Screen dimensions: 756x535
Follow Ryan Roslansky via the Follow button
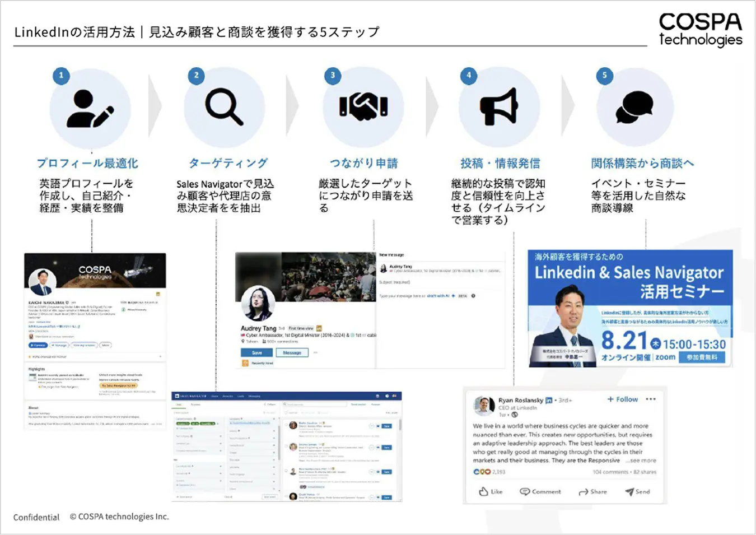[x=623, y=399]
